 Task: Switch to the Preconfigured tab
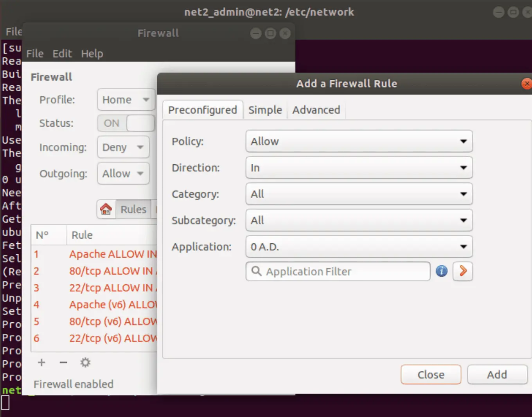coord(203,110)
